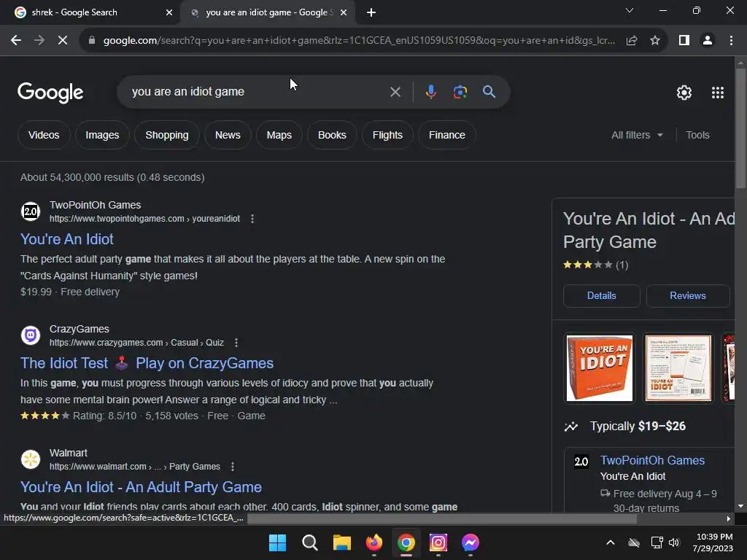Open options menu for the CrazyGames result
Screen dimensions: 747x560
[236, 343]
